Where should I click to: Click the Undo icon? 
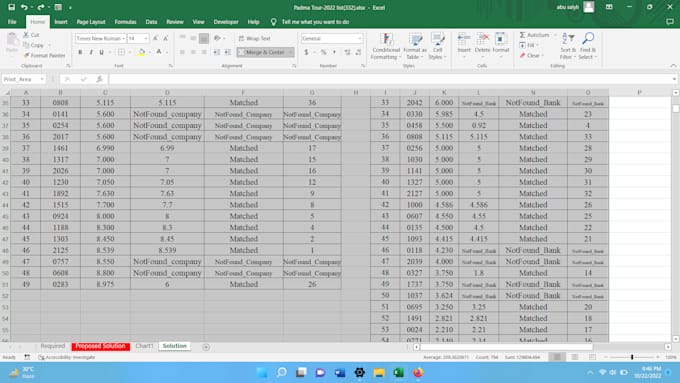[24, 7]
